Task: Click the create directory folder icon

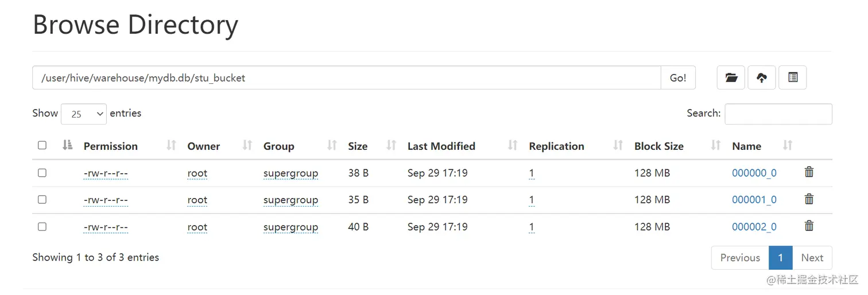Action: coord(731,77)
